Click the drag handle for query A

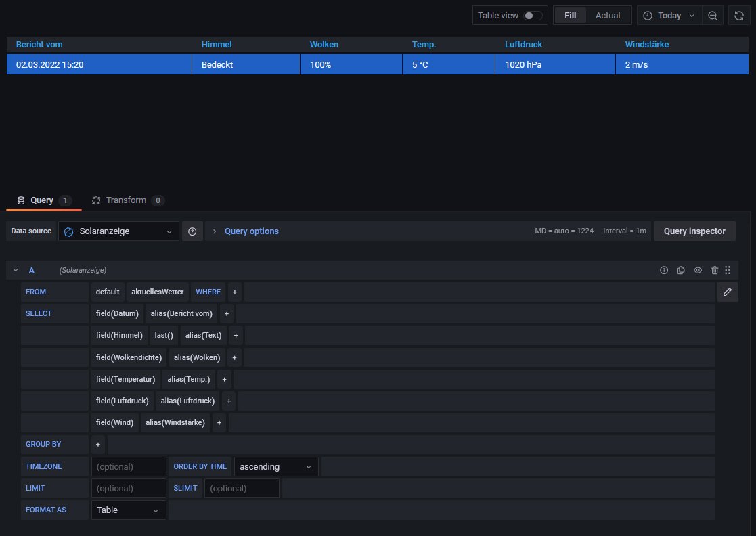728,271
